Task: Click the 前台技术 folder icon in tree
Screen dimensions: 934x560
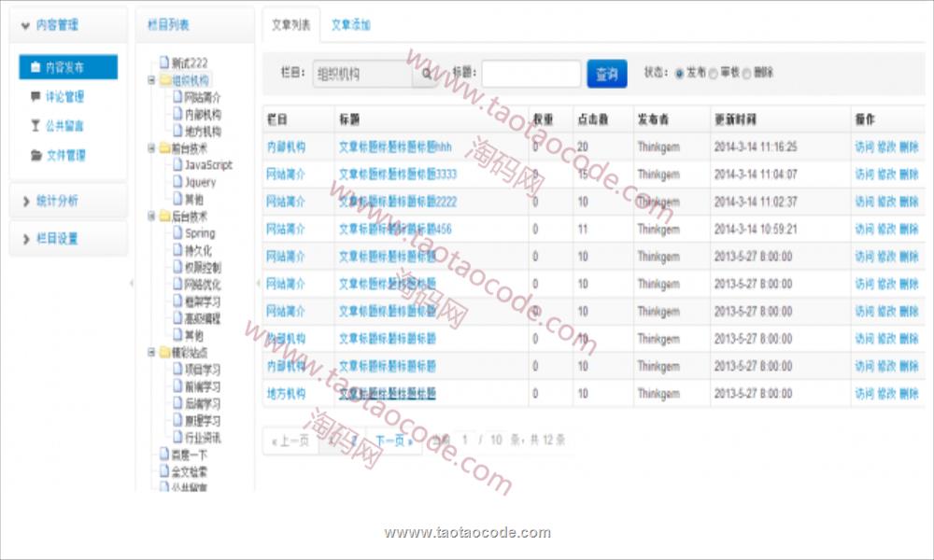Action: point(164,147)
